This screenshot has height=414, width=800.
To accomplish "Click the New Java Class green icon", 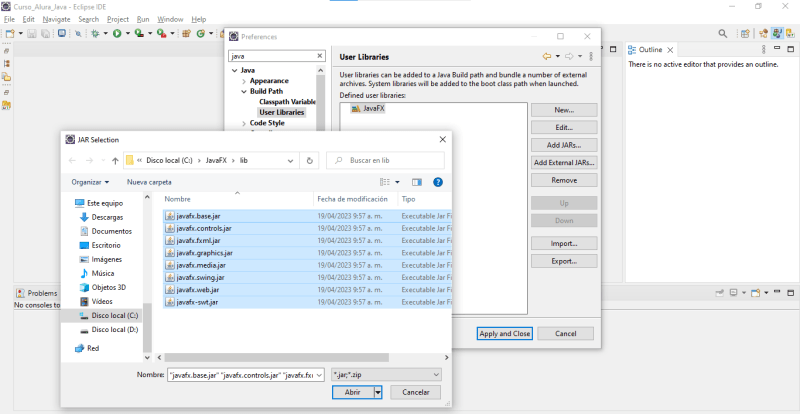I will point(201,33).
